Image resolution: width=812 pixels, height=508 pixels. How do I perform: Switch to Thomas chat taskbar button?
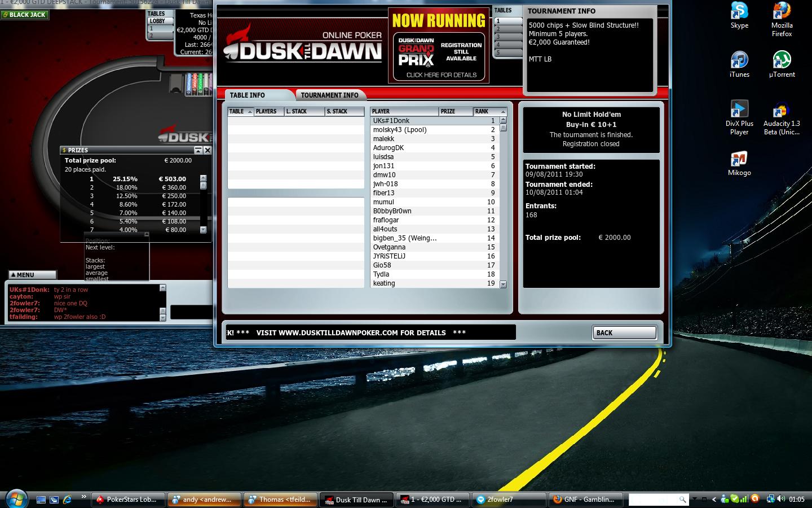(281, 500)
